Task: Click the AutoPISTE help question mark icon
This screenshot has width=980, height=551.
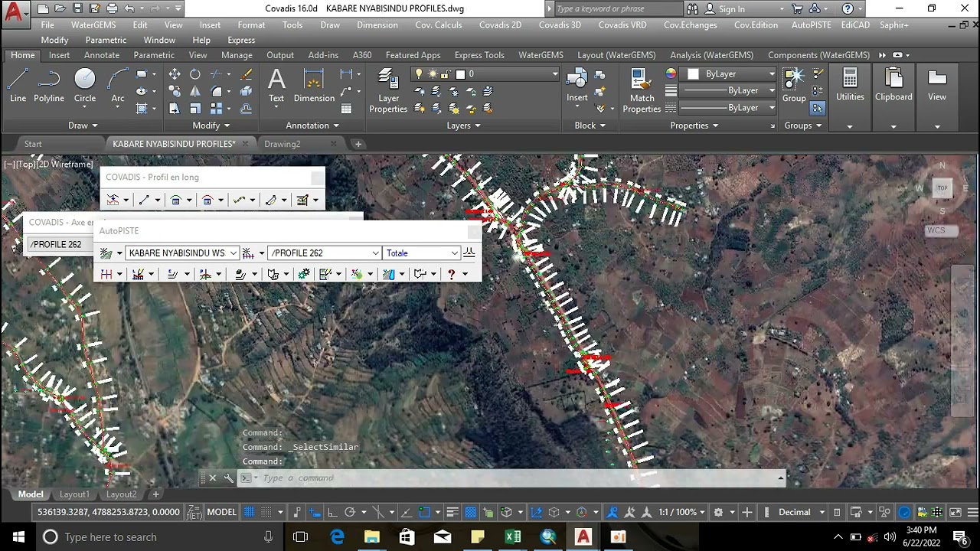Action: pyautogui.click(x=451, y=274)
